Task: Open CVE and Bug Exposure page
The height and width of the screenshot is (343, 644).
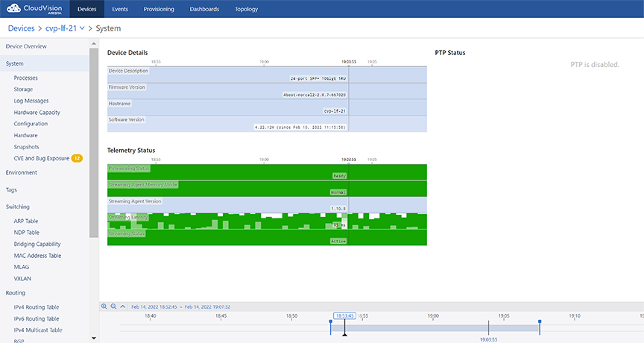Action: [x=42, y=158]
